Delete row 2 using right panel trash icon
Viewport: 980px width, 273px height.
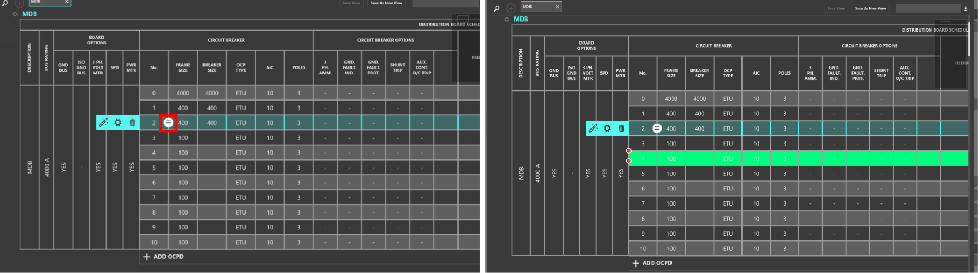click(x=621, y=128)
